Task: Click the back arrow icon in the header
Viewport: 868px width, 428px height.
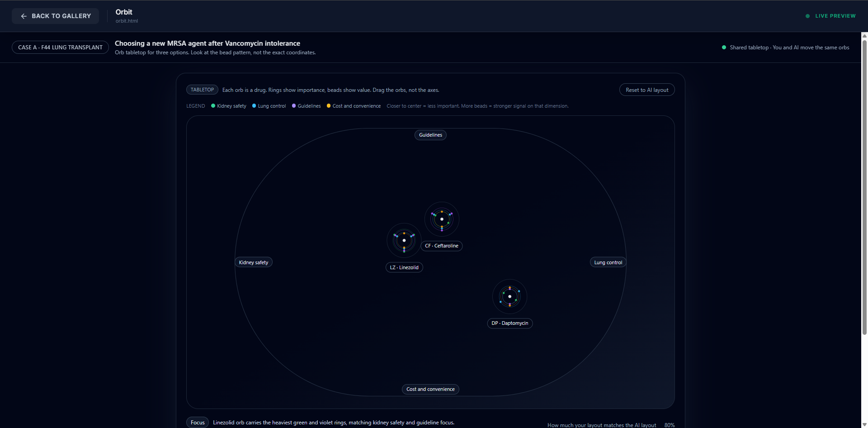Action: 24,16
